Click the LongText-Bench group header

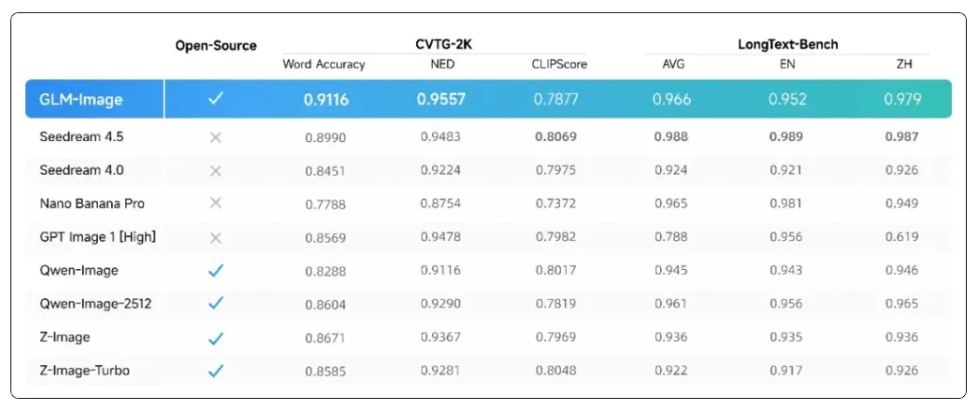tap(787, 44)
